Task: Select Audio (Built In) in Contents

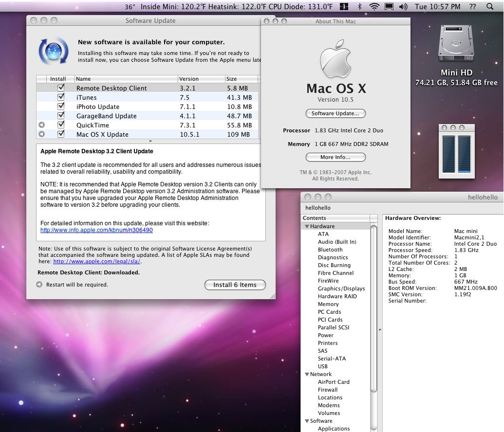Action: [337, 242]
